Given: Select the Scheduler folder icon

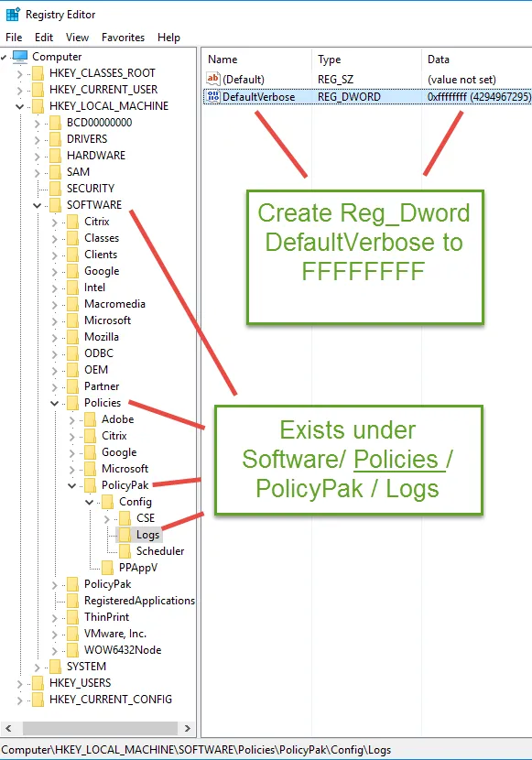Looking at the screenshot, I should tap(125, 551).
